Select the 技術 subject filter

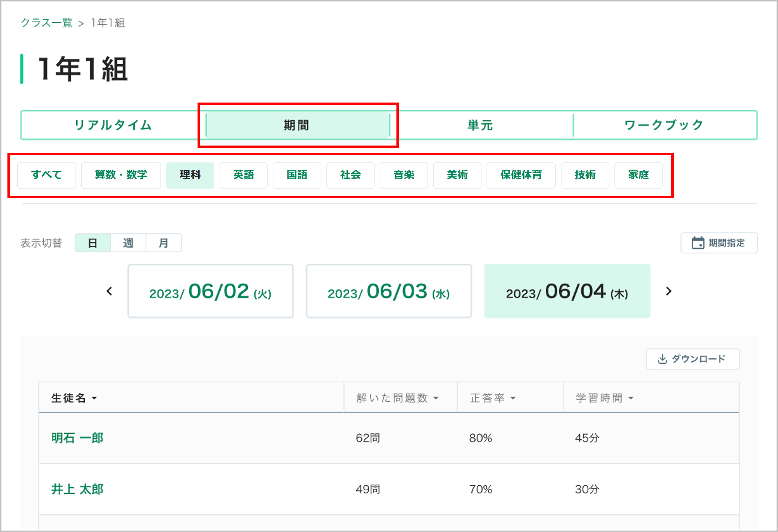click(x=585, y=175)
